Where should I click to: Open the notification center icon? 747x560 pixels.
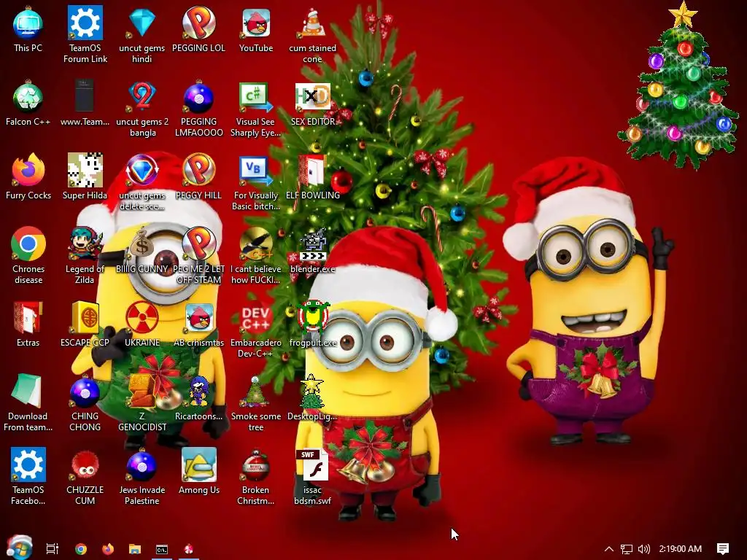pyautogui.click(x=722, y=549)
